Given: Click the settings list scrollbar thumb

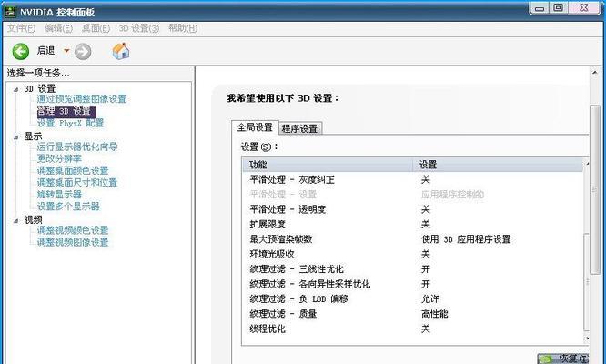Looking at the screenshot, I should 587,282.
